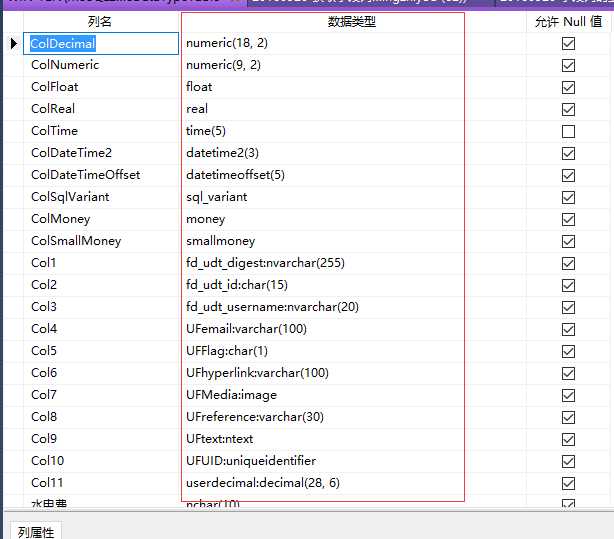Toggle Allow Null for Col8 row
Viewport: 614px width, 539px height.
click(568, 417)
